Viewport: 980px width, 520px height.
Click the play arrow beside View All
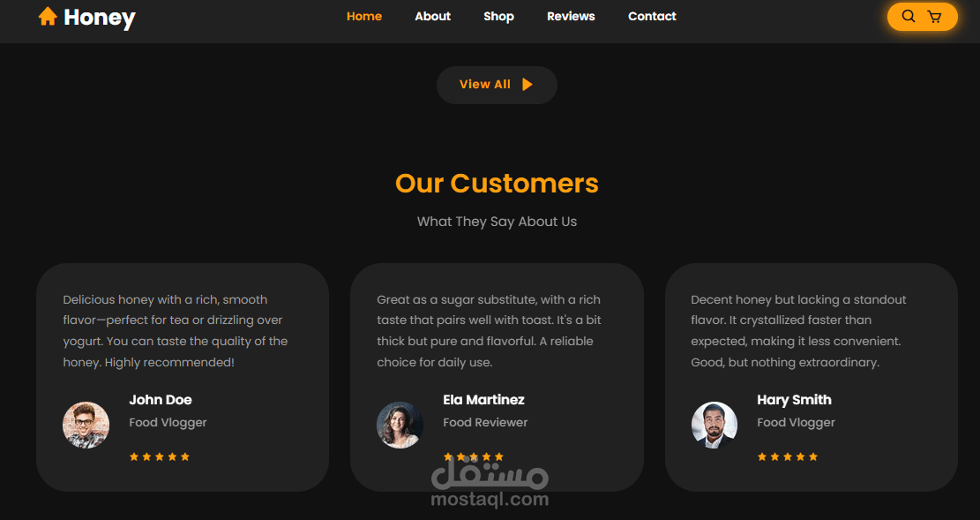pyautogui.click(x=527, y=85)
